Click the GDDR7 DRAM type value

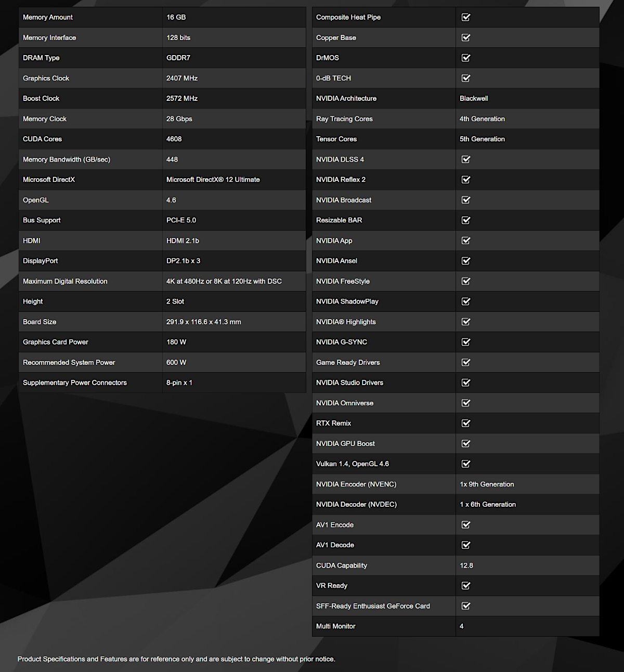coord(178,58)
